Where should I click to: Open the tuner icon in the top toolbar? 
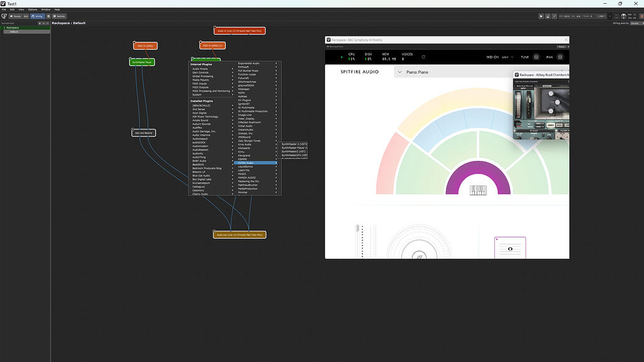(x=555, y=16)
